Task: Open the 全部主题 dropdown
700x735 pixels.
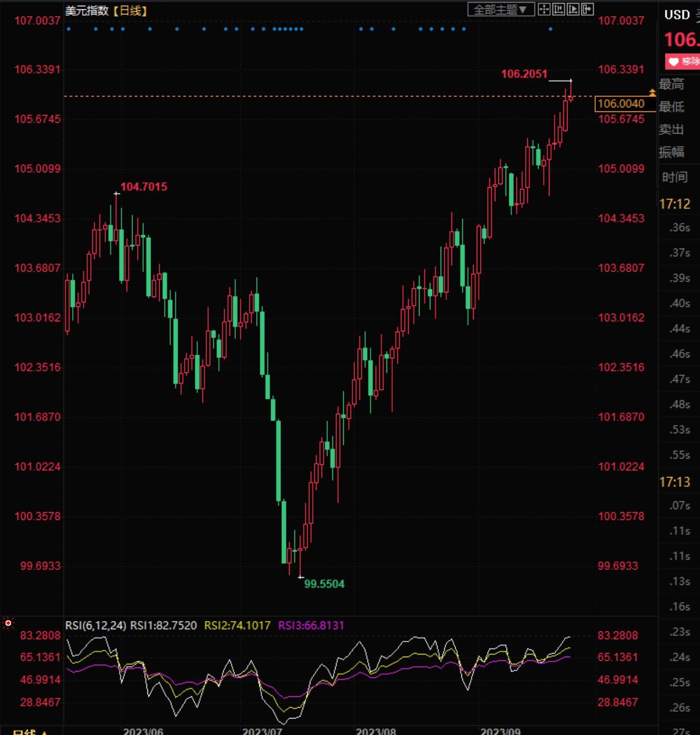Action: point(501,9)
